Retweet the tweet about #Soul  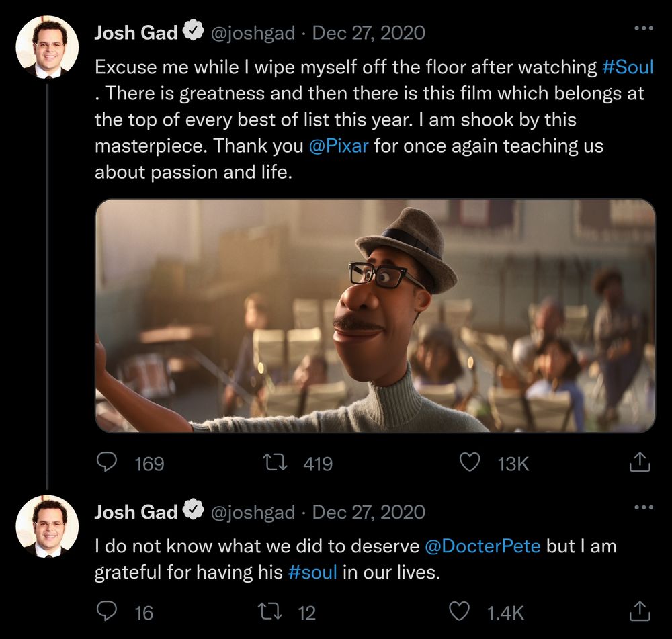coord(274,463)
